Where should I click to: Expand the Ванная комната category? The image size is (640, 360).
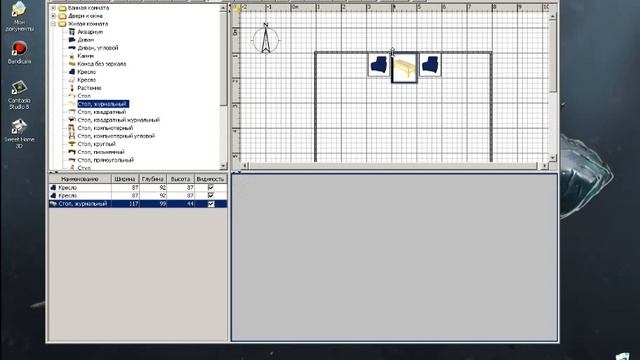pos(53,8)
